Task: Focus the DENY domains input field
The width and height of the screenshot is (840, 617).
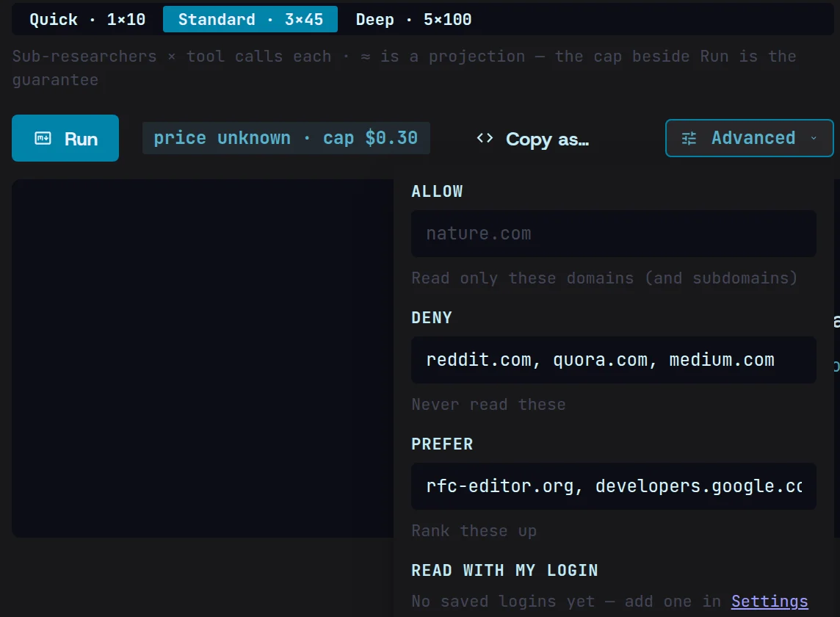Action: click(614, 360)
